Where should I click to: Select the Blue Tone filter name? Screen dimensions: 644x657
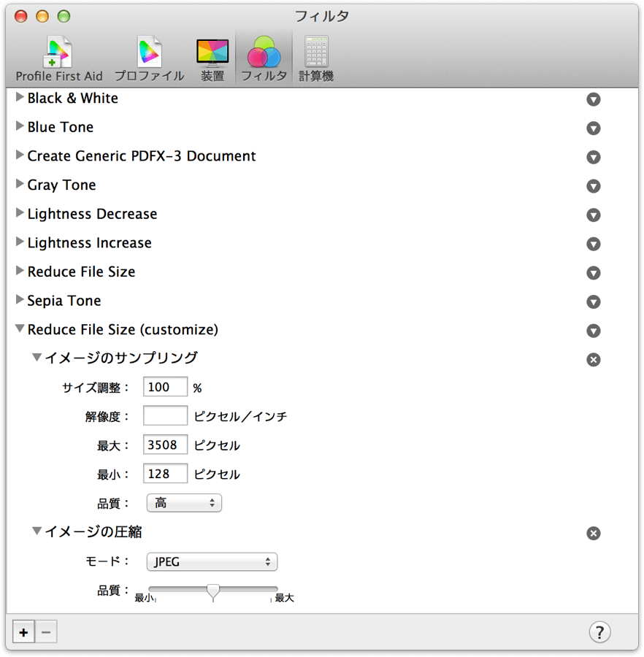(x=61, y=127)
